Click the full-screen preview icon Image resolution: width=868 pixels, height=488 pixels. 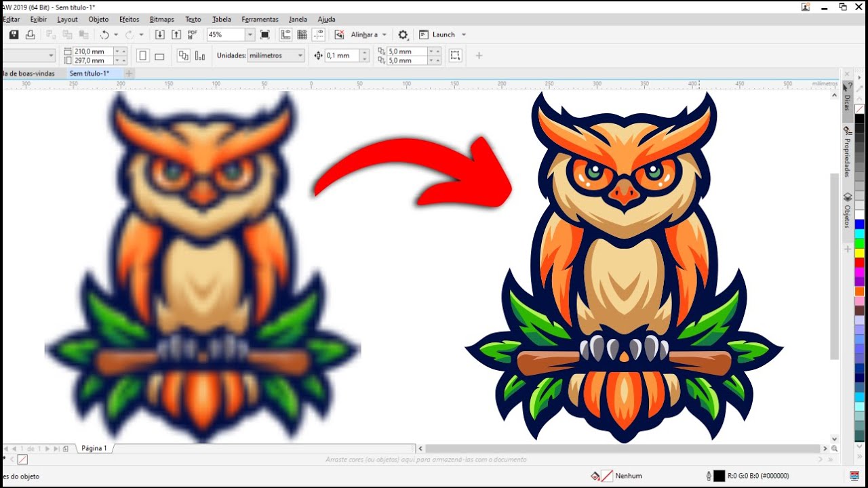pyautogui.click(x=265, y=35)
